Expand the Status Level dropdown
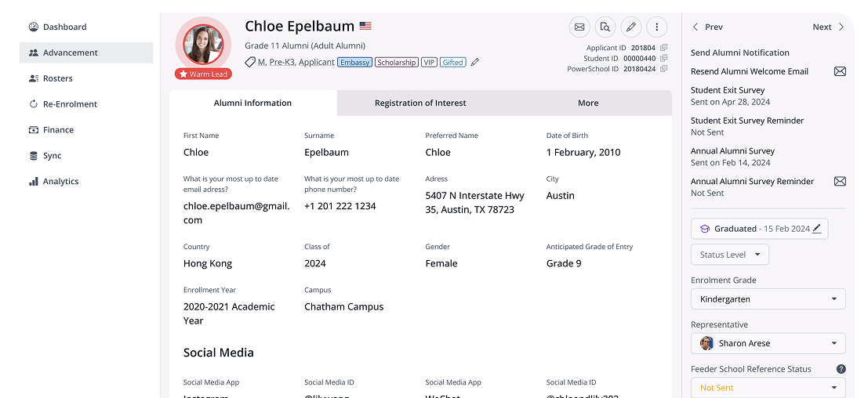Image resolution: width=868 pixels, height=398 pixels. pyautogui.click(x=729, y=255)
